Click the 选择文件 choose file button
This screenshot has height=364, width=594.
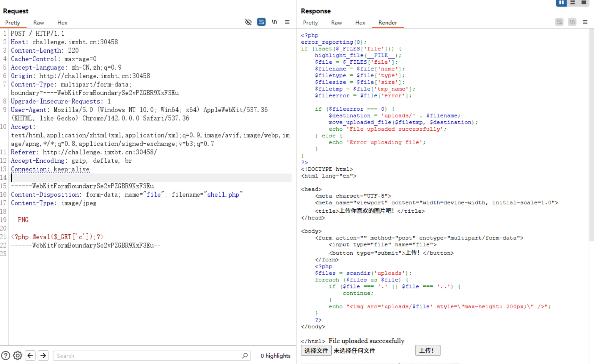pyautogui.click(x=316, y=351)
